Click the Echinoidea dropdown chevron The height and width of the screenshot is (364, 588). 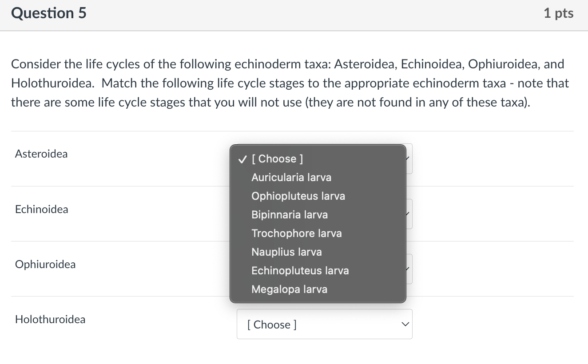click(x=405, y=214)
